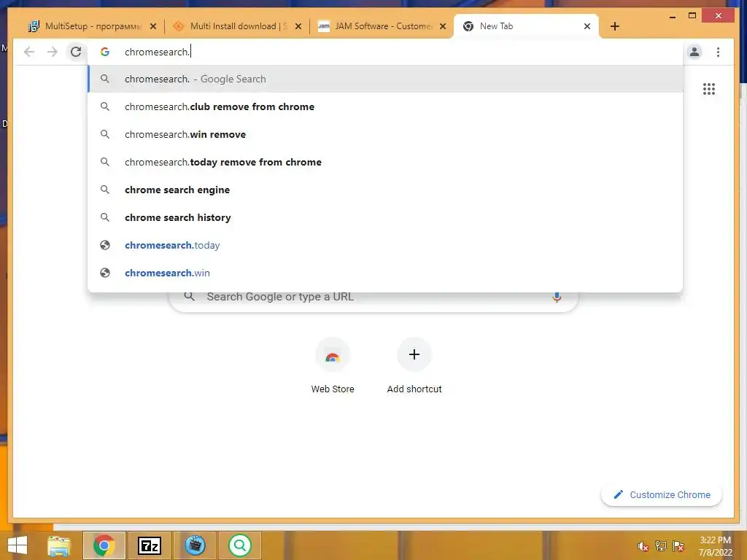747x560 pixels.
Task: Minimize the Chrome window
Action: click(673, 16)
